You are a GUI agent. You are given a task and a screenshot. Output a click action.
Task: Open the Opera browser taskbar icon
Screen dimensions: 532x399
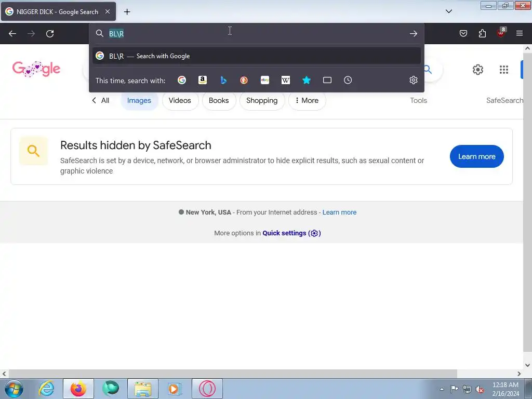(207, 389)
